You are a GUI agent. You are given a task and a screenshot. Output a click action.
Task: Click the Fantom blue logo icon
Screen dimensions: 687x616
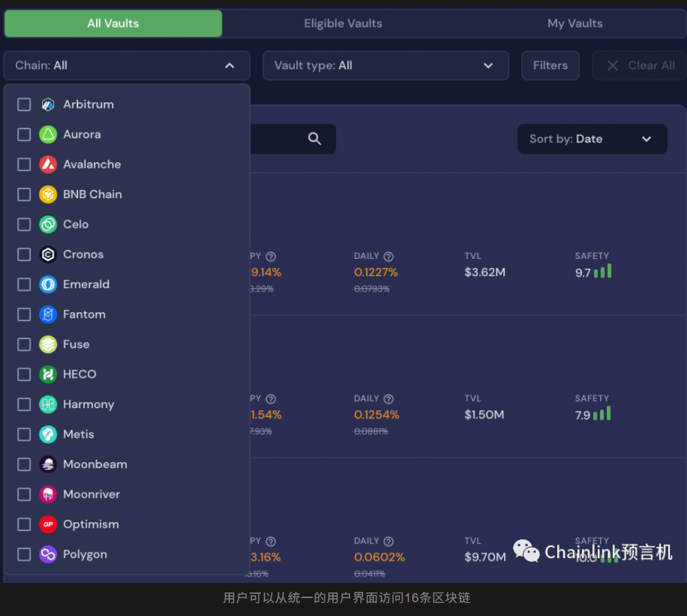point(48,314)
